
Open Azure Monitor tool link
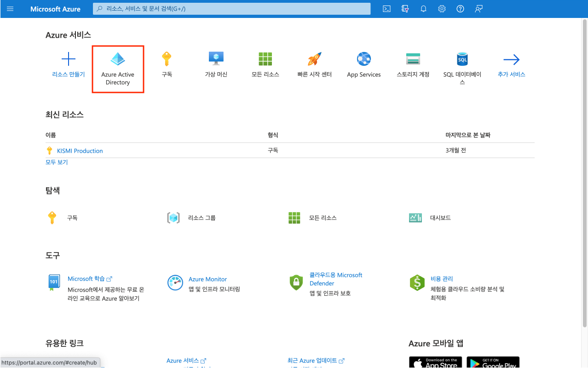click(x=208, y=279)
